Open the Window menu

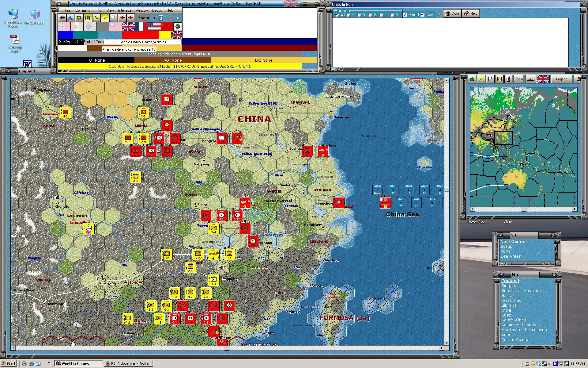[141, 10]
